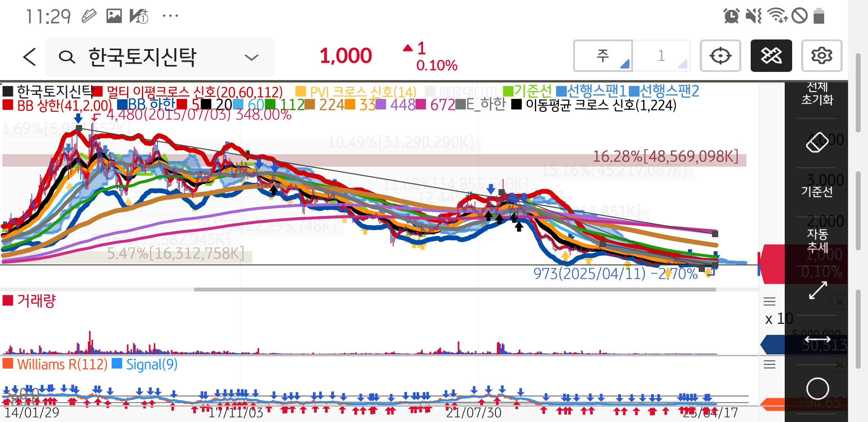Viewport: 868px width, 422px height.
Task: Open the alarm icon in status bar
Action: tap(731, 16)
